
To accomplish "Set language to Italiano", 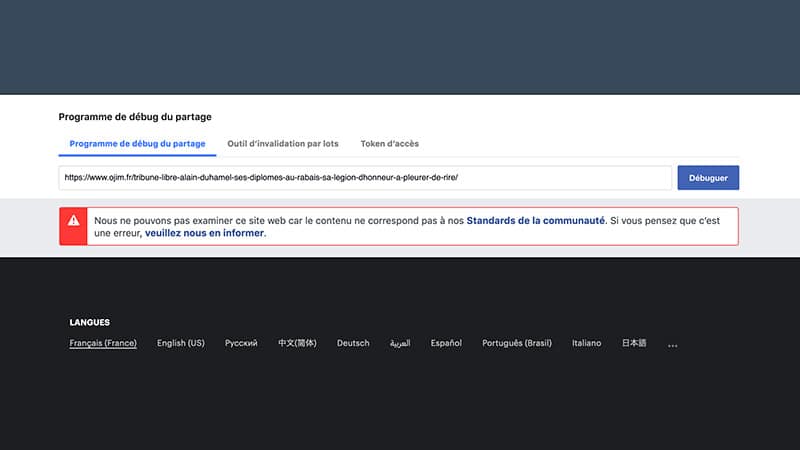I will click(586, 343).
